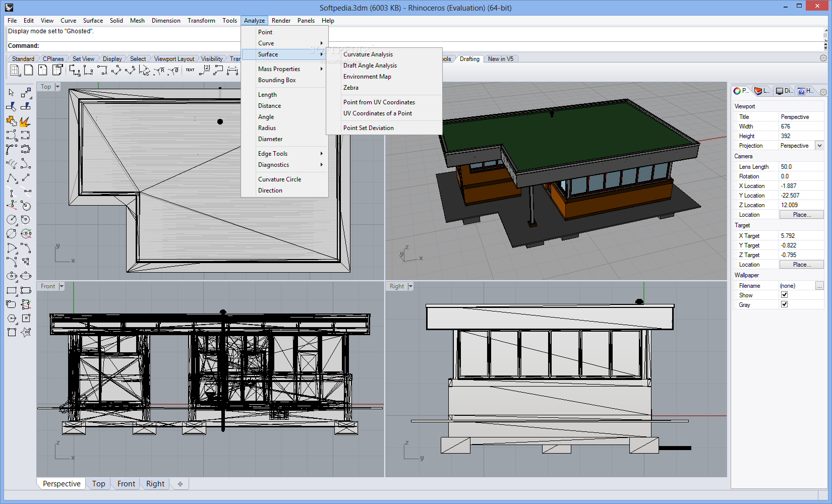This screenshot has width=832, height=504.
Task: Click the polyline tool icon
Action: pyautogui.click(x=12, y=177)
